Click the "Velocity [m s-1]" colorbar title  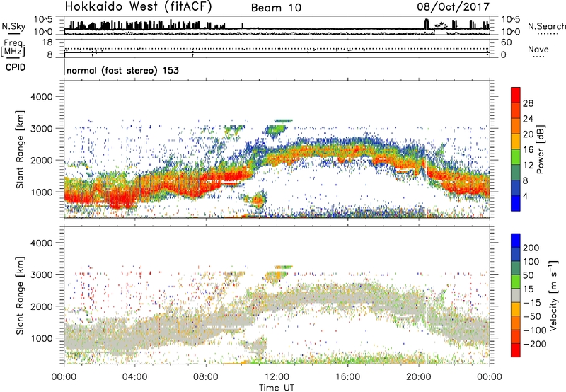tap(553, 295)
